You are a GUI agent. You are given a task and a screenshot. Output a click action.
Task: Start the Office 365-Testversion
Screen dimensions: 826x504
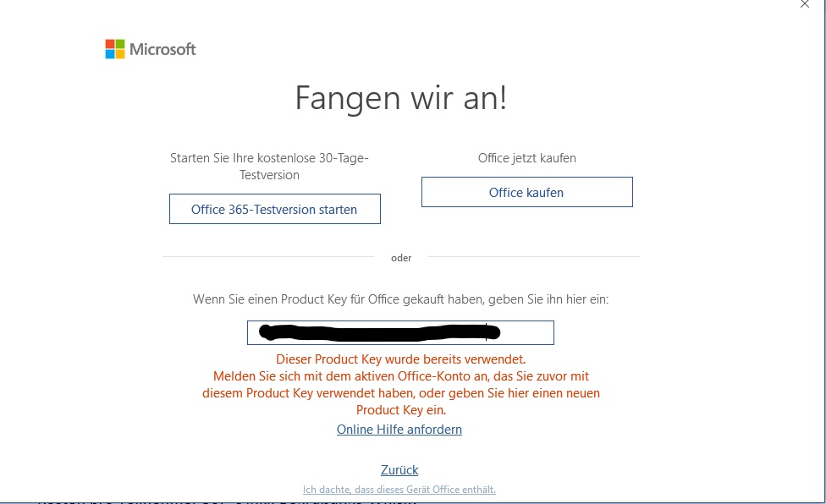pyautogui.click(x=274, y=209)
